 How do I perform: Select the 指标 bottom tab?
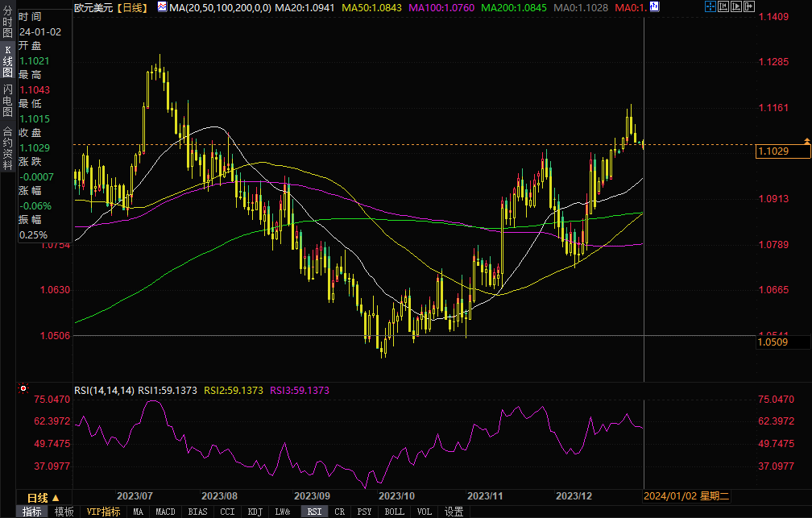32,512
